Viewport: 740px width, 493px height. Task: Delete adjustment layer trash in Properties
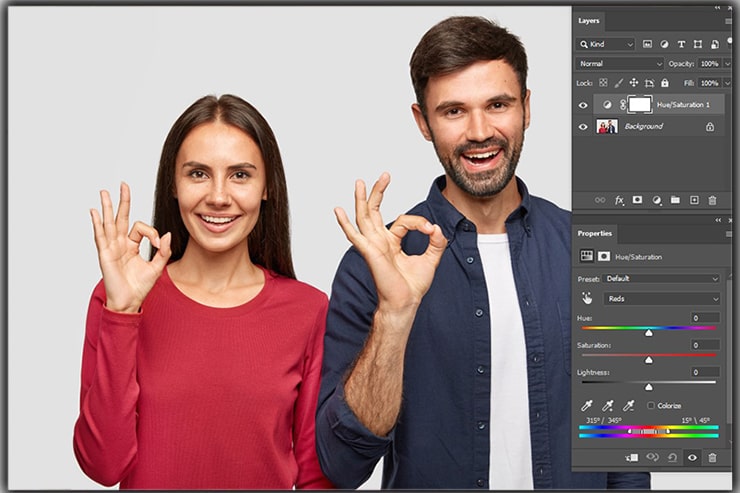pyautogui.click(x=712, y=457)
